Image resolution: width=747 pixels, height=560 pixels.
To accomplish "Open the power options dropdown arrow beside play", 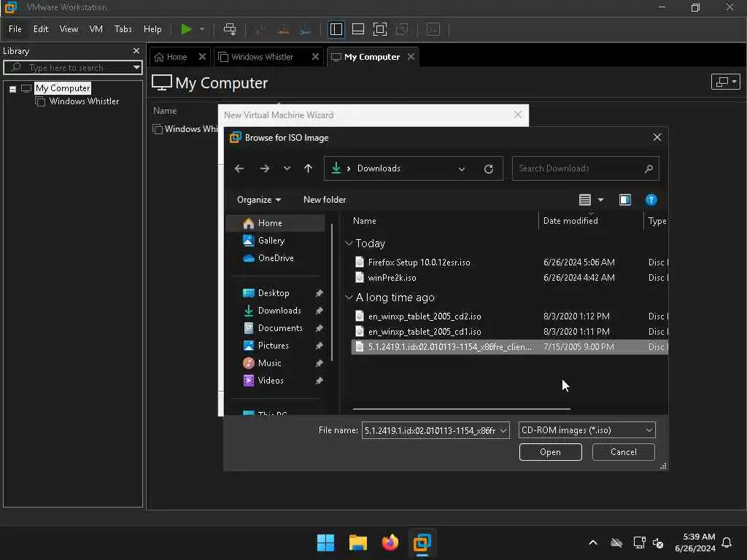I will tap(202, 29).
